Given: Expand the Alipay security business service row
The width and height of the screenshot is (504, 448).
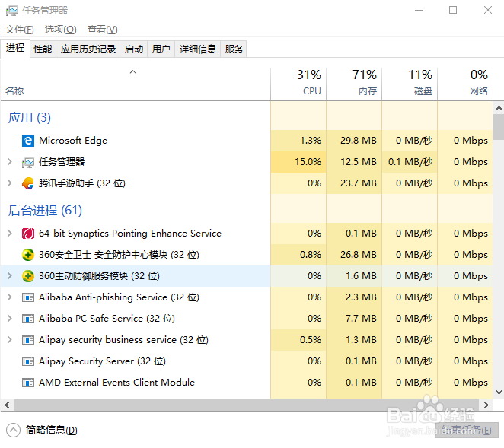Looking at the screenshot, I should 10,340.
